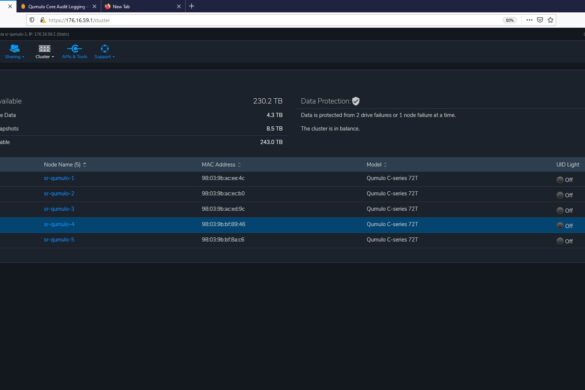Open the Cluster menu icon

[44, 49]
